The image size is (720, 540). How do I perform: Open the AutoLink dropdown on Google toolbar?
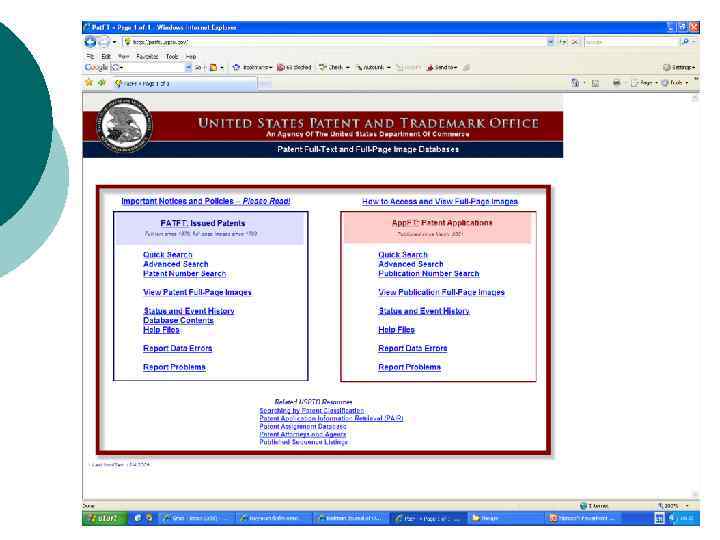tap(373, 67)
